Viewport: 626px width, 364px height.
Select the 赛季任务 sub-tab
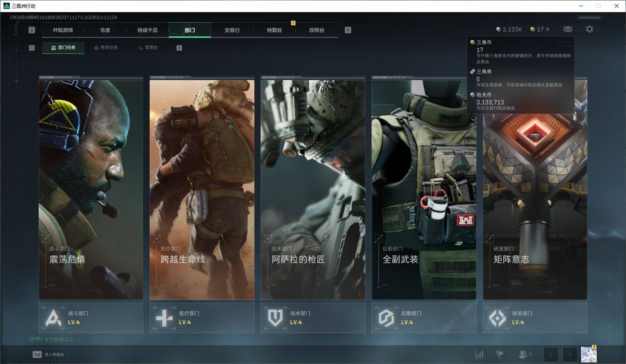tap(106, 48)
